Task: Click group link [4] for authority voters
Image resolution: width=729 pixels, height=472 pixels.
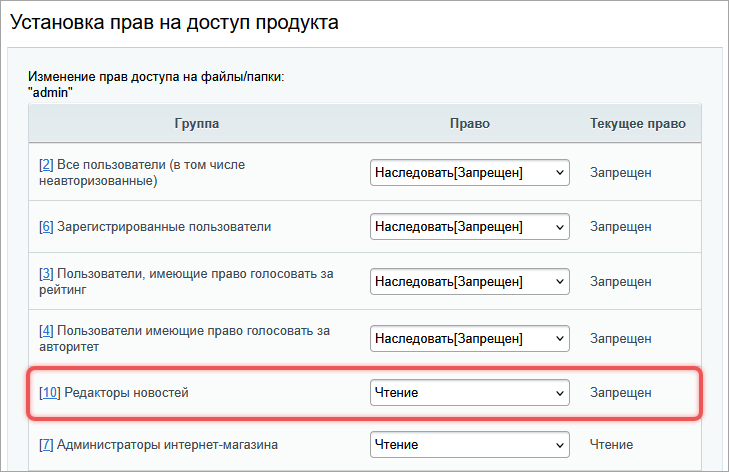Action: tap(46, 329)
